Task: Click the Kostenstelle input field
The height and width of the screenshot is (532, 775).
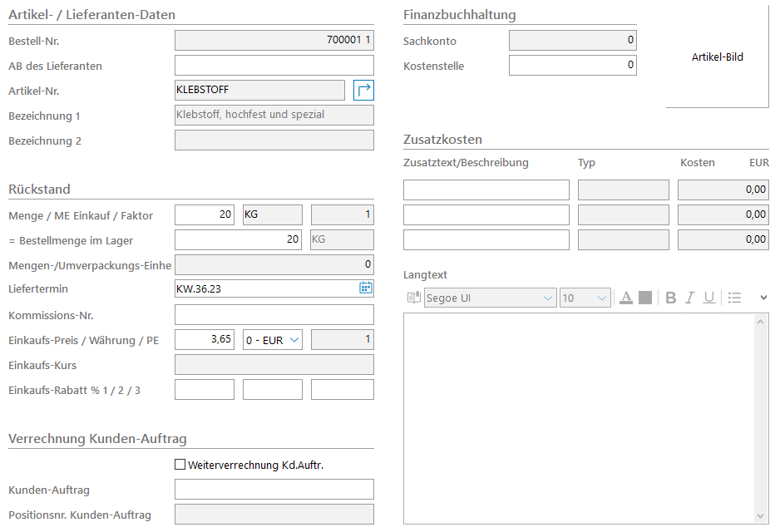Action: click(572, 66)
